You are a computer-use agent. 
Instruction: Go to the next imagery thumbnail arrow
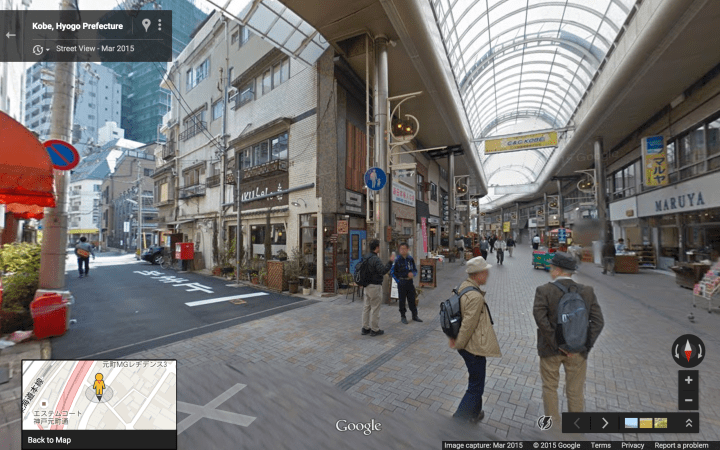[604, 423]
